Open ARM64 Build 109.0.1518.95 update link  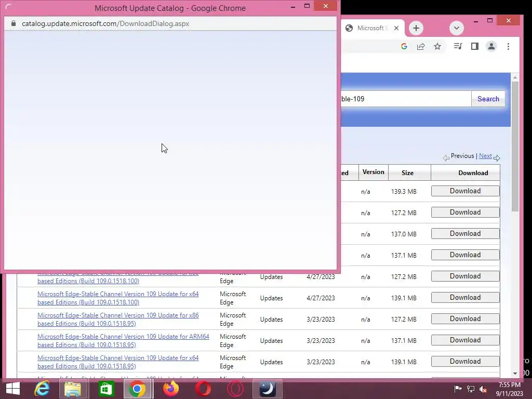[123, 341]
